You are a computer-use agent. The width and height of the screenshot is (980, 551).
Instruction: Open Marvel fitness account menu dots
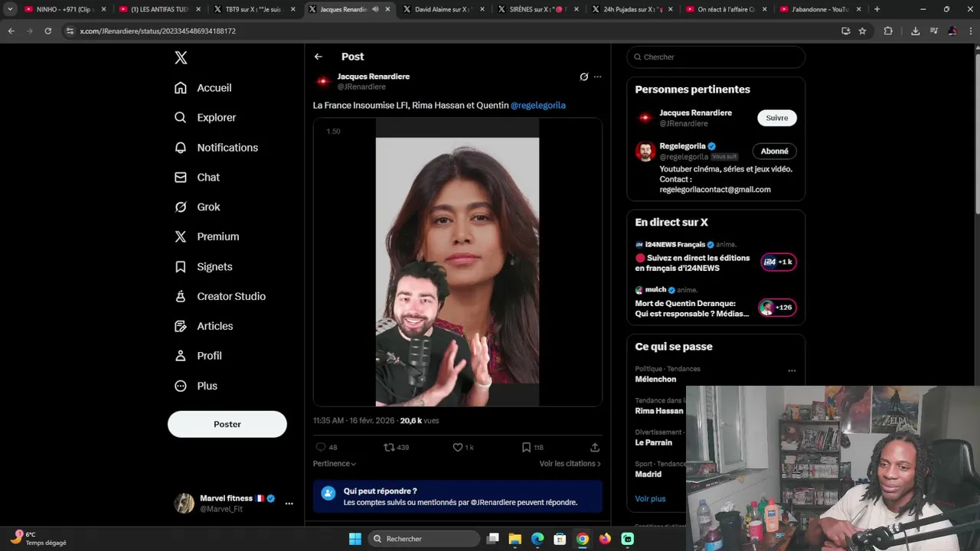point(289,504)
